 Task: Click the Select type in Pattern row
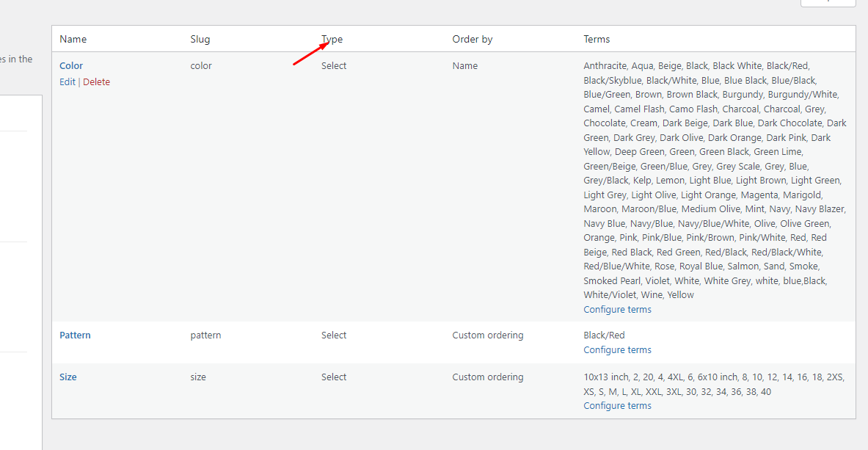pyautogui.click(x=334, y=335)
